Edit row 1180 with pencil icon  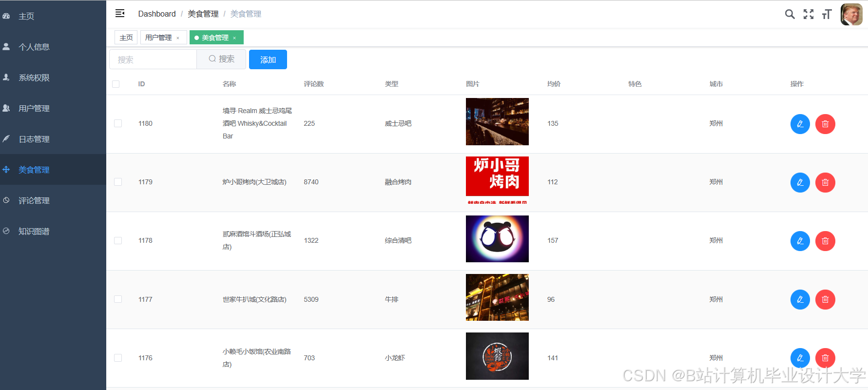point(800,124)
